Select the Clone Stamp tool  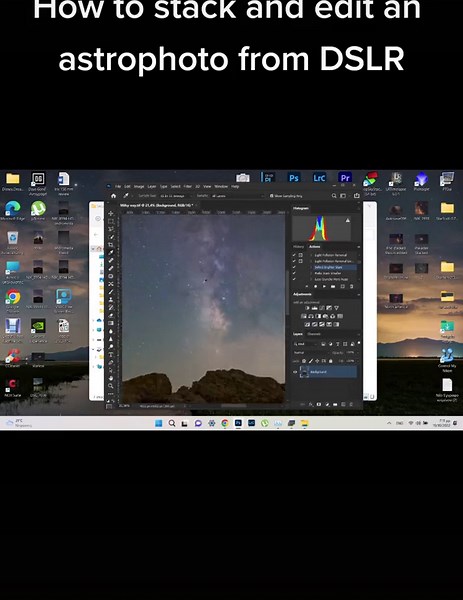coord(111,300)
